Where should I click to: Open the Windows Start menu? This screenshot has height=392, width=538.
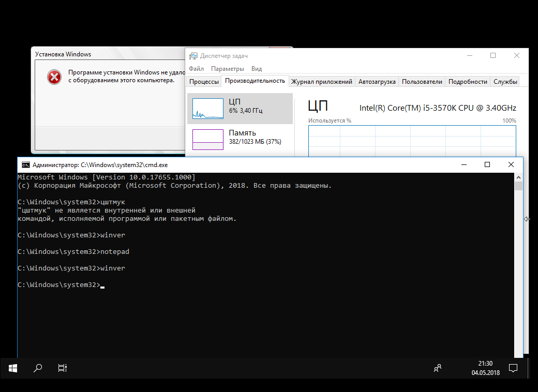(x=13, y=368)
